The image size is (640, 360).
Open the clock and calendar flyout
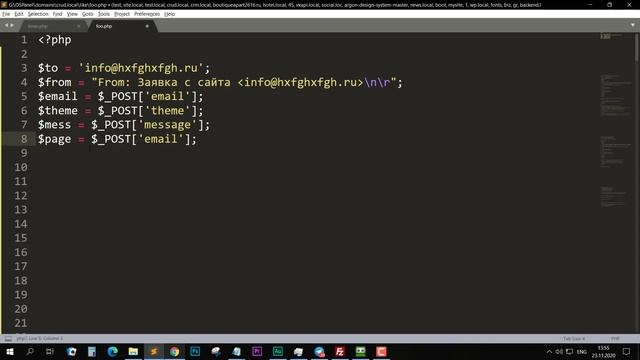[603, 351]
